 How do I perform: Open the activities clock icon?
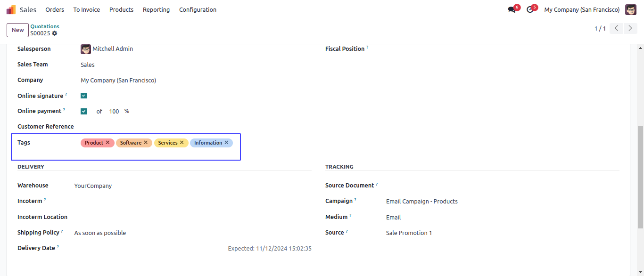click(530, 10)
